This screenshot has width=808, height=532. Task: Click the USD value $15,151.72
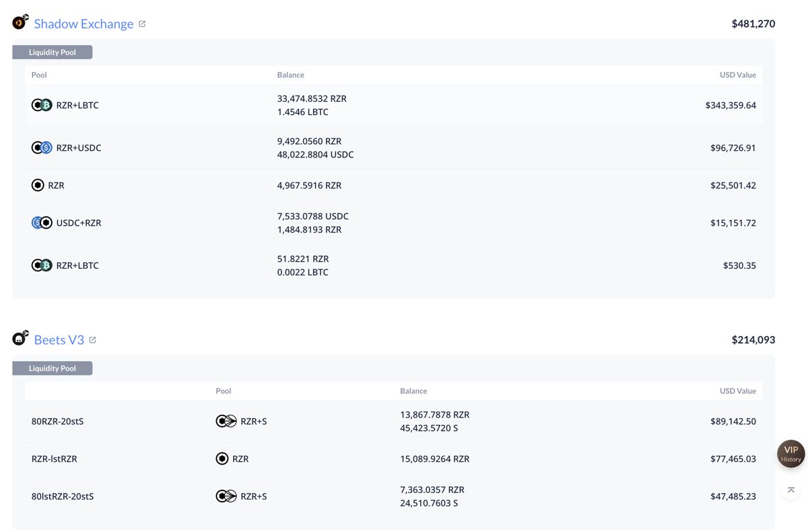pos(733,223)
